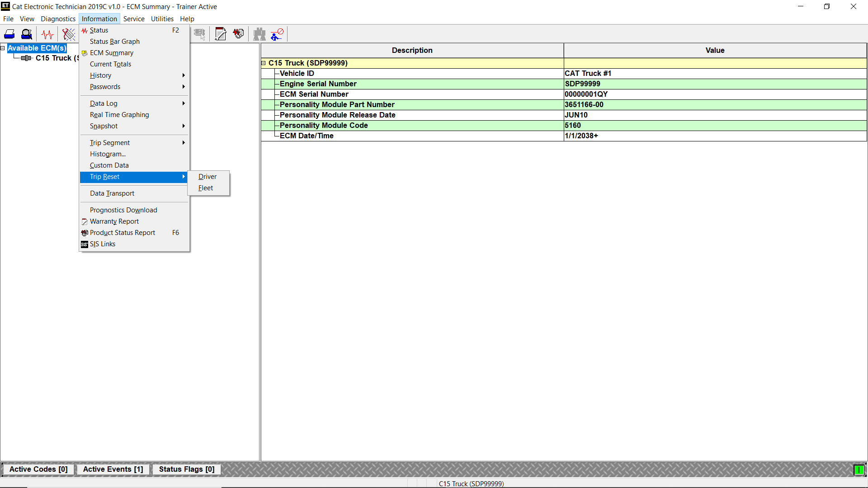This screenshot has width=868, height=488.
Task: Click the binoculars connect toolbar icon
Action: (259, 34)
